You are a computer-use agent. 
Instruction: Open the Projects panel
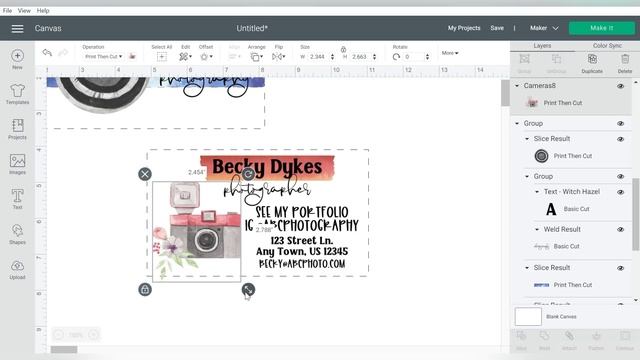(x=17, y=129)
